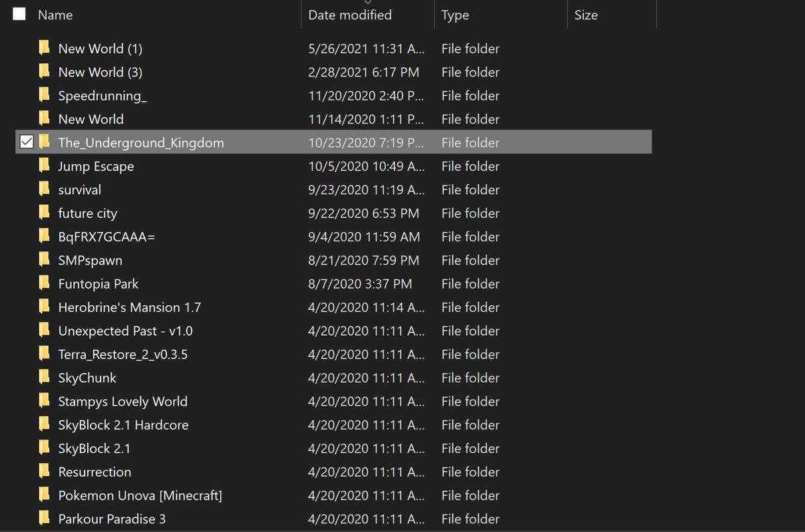Select the plain New World folder name

(x=91, y=119)
